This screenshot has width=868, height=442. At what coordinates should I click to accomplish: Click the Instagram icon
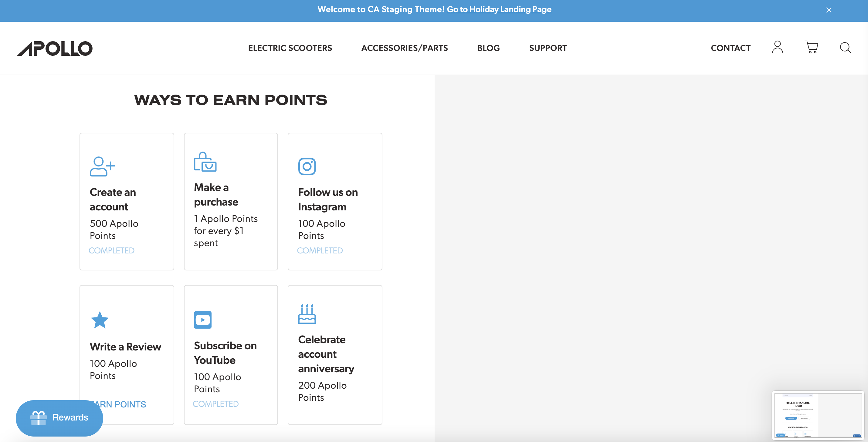(x=307, y=166)
